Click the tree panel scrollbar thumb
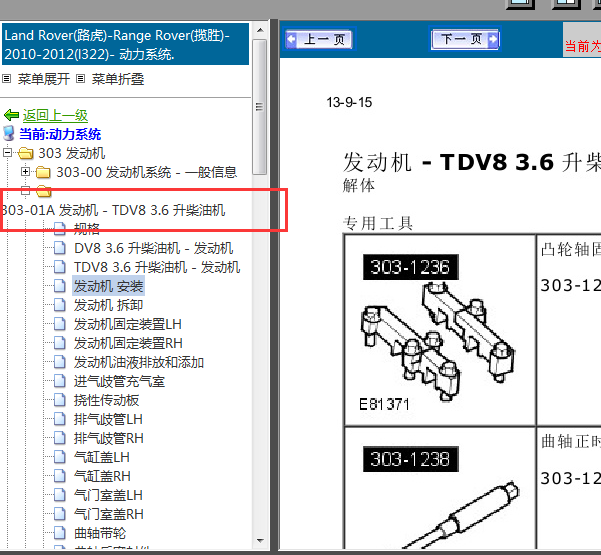 click(x=260, y=107)
